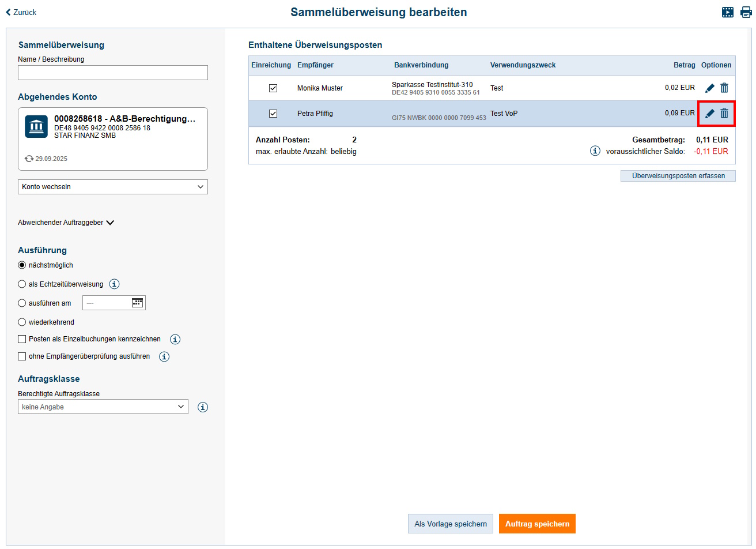This screenshot has height=549, width=756.
Task: Navigate back via the 'Zurück' link
Action: 21,12
